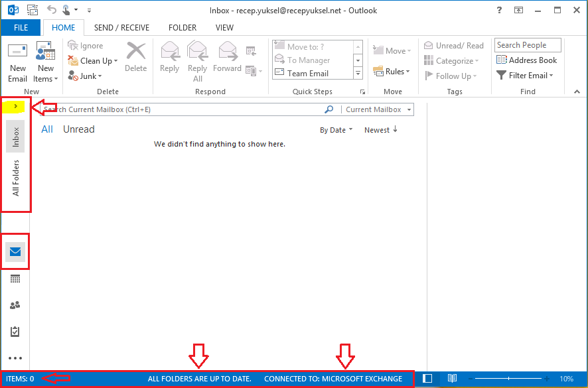Open the Move dropdown
588x388 pixels.
(x=392, y=50)
